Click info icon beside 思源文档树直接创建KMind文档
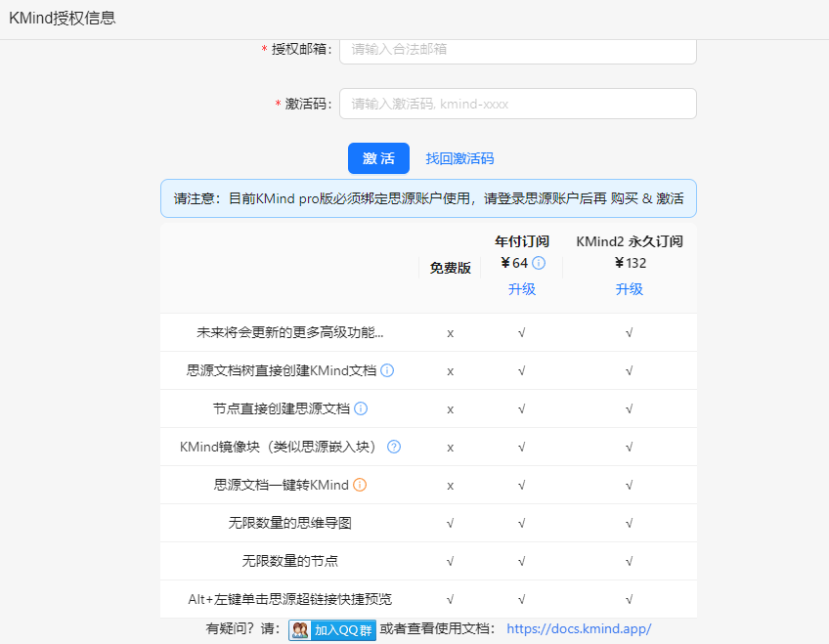 tap(387, 370)
